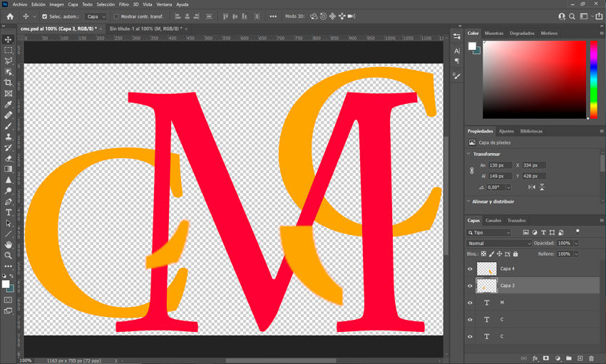This screenshot has width=606, height=364.
Task: Click the lock all icon in Bloq. row
Action: click(x=515, y=254)
